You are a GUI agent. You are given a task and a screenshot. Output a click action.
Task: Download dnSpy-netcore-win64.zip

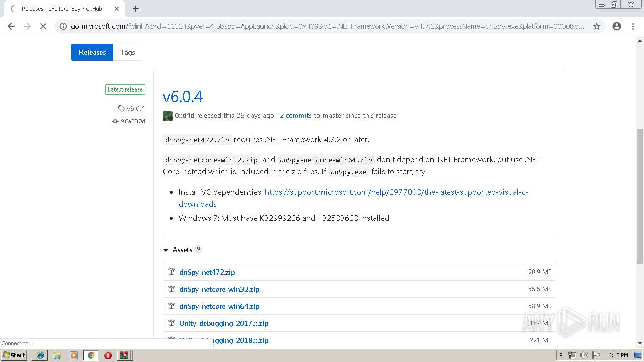tap(219, 306)
